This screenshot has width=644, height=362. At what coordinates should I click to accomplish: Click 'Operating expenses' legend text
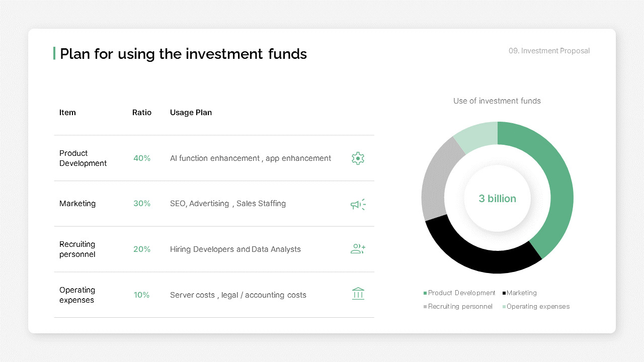538,307
